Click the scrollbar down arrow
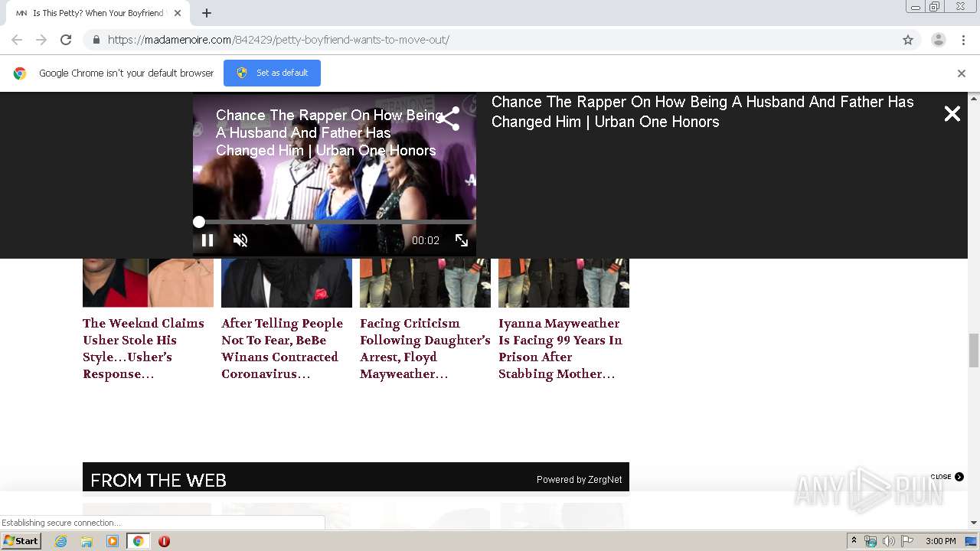Viewport: 980px width, 551px height. pyautogui.click(x=974, y=523)
